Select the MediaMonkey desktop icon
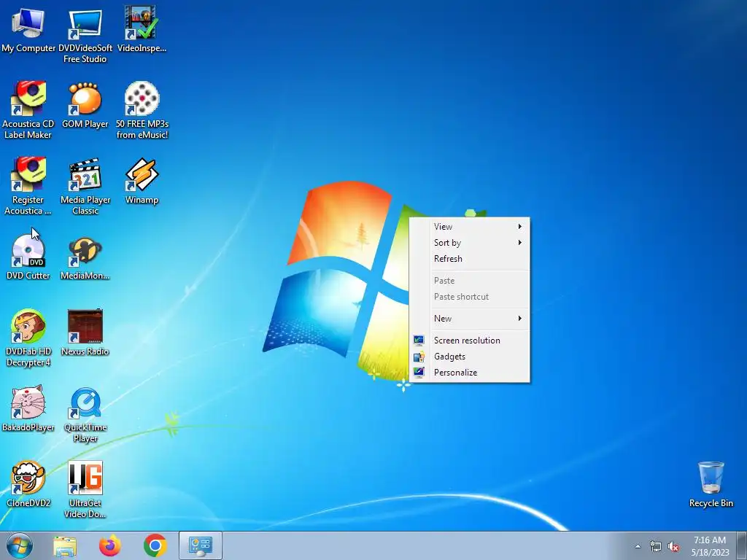The image size is (747, 560). tap(85, 257)
